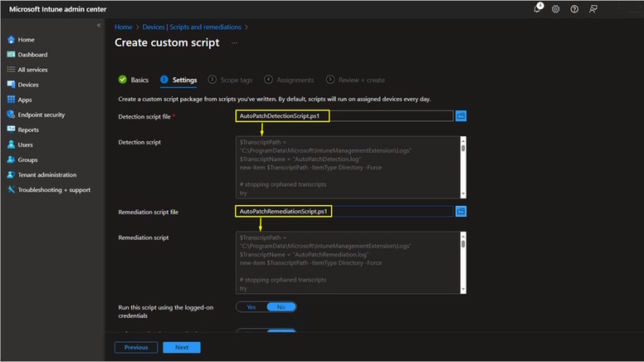Go to the Assignments step
Screen dimensions: 644x362
tap(289, 80)
